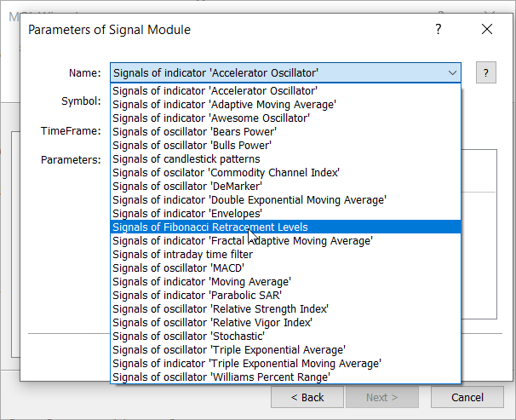Choose the 'Williams Percent Range' signal
Image resolution: width=516 pixels, height=420 pixels.
pyautogui.click(x=221, y=377)
